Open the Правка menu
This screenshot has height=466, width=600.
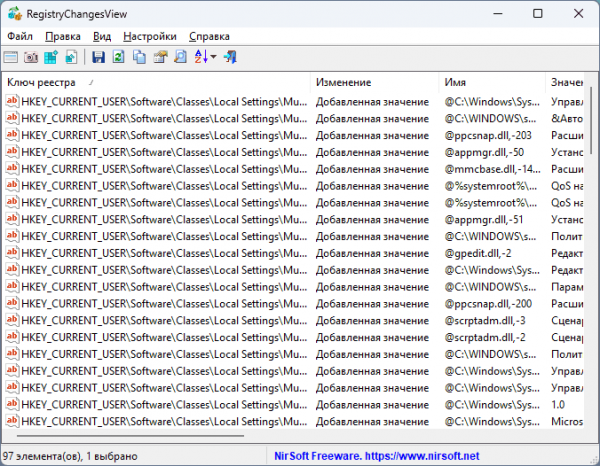click(x=63, y=36)
